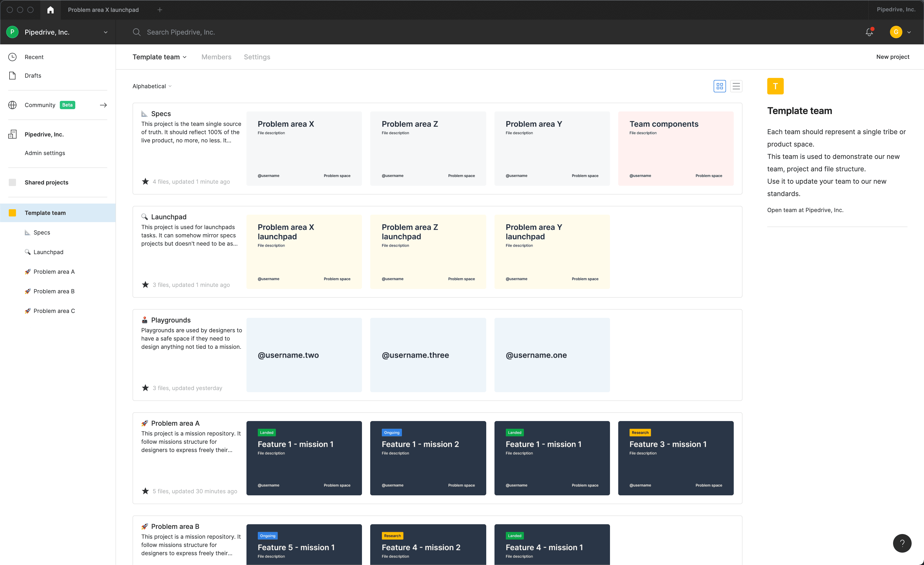
Task: Click the new tab plus icon
Action: pyautogui.click(x=160, y=10)
